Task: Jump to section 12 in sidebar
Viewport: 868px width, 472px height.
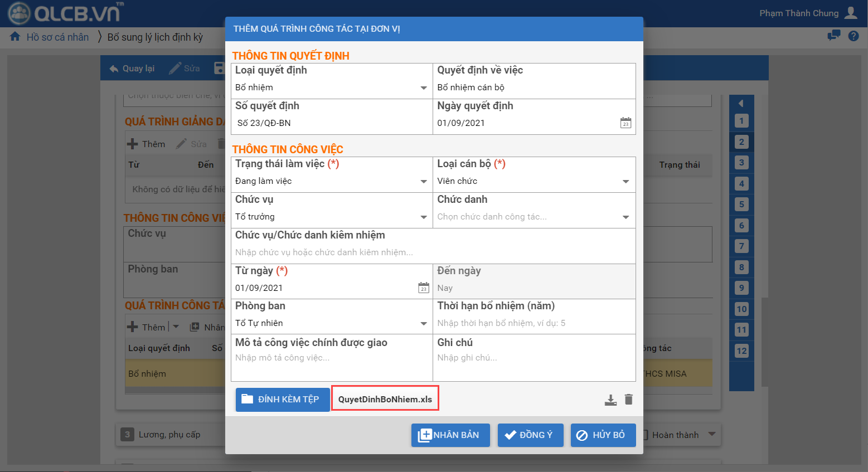Action: pyautogui.click(x=741, y=351)
